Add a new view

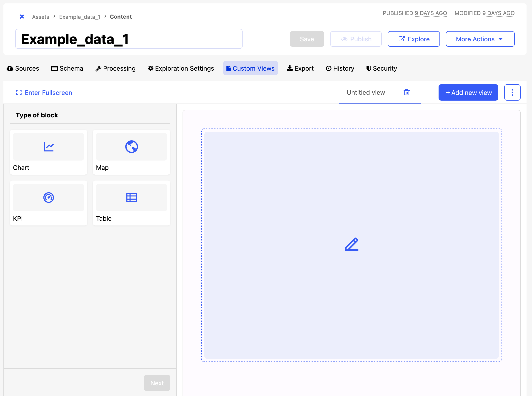(x=468, y=92)
